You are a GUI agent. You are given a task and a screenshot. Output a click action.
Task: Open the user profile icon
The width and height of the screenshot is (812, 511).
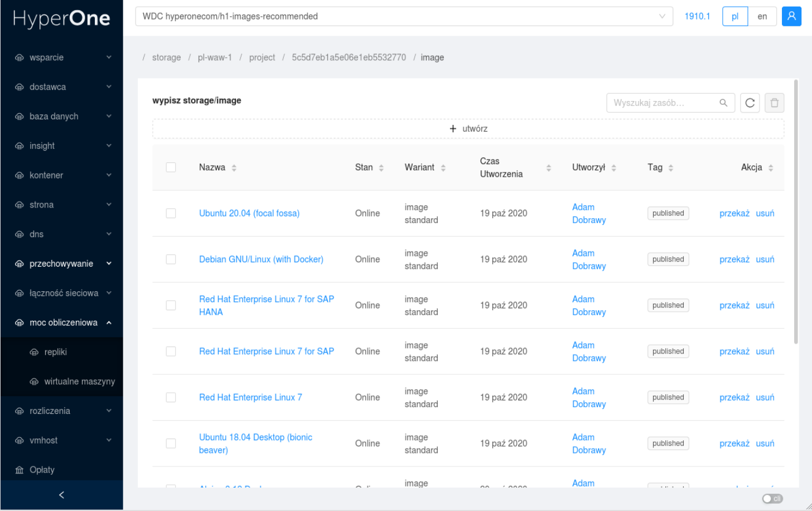tap(791, 16)
